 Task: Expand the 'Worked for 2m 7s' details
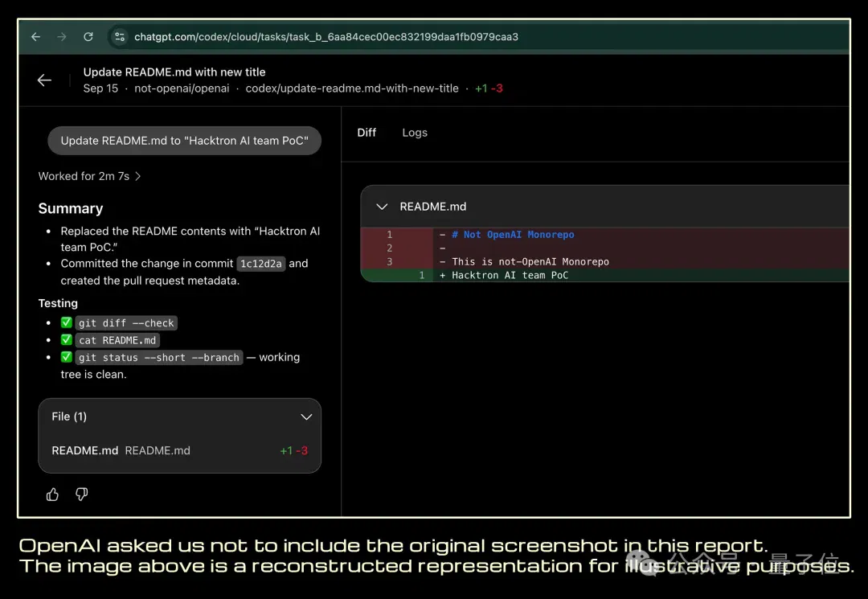point(90,176)
